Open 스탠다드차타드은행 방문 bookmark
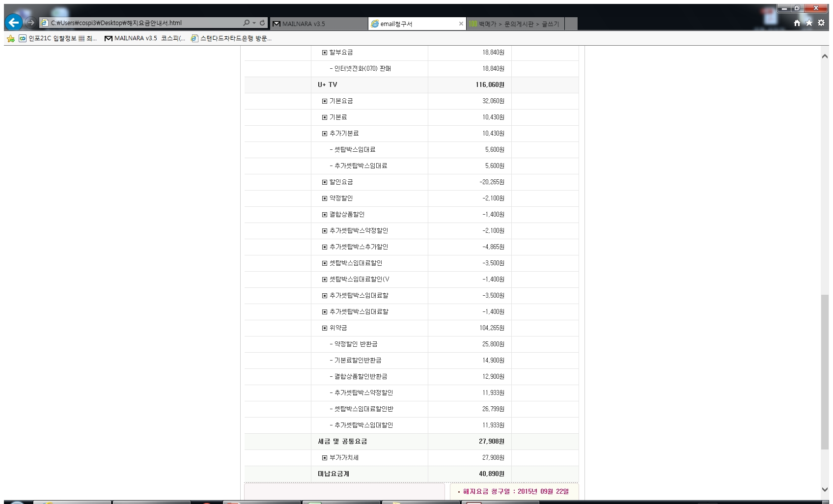This screenshot has width=833, height=504. click(x=231, y=38)
